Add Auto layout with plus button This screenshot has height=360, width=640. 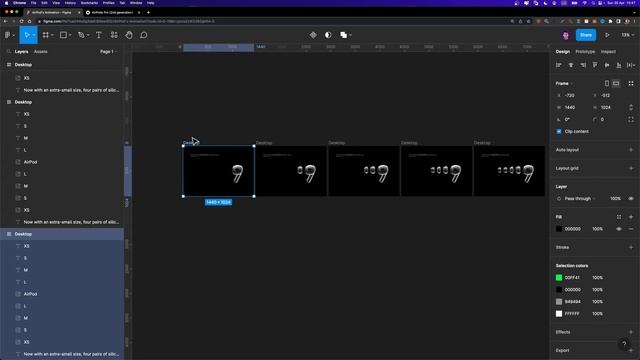[631, 150]
